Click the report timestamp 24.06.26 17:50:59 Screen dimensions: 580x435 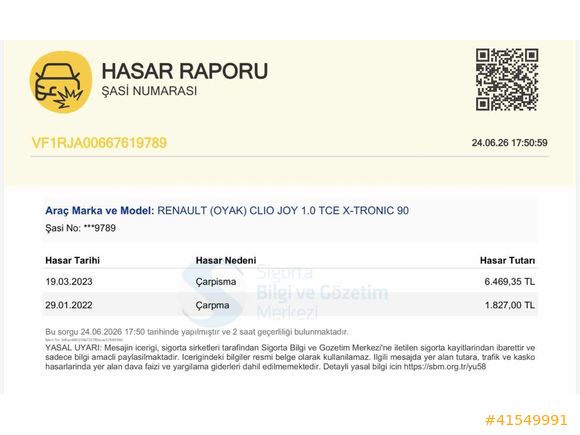[509, 143]
